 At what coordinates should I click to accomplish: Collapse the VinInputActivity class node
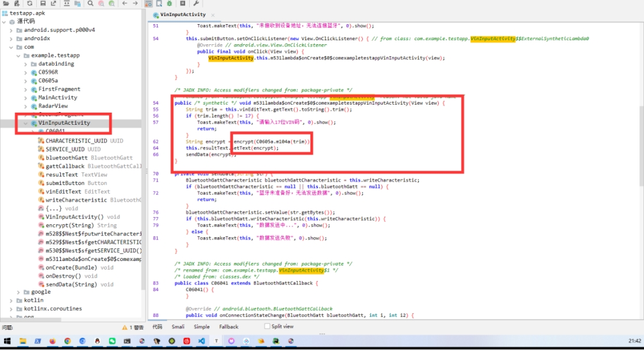pyautogui.click(x=25, y=123)
